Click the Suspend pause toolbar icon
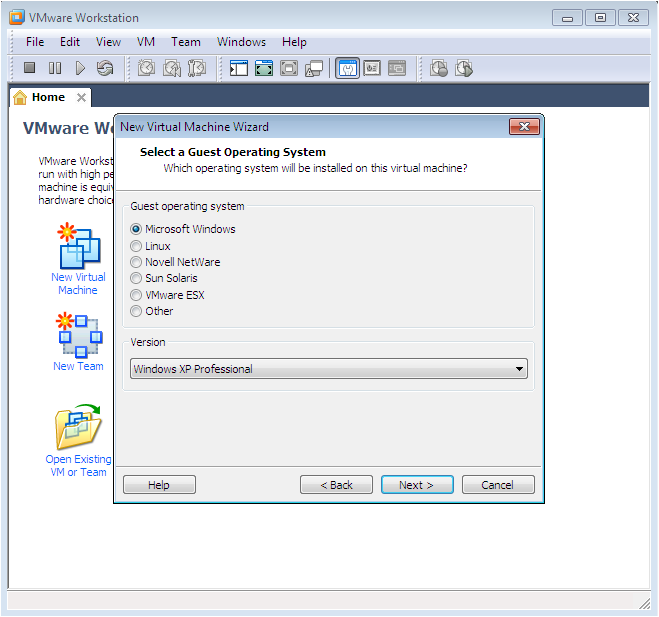The width and height of the screenshot is (659, 617). 55,68
